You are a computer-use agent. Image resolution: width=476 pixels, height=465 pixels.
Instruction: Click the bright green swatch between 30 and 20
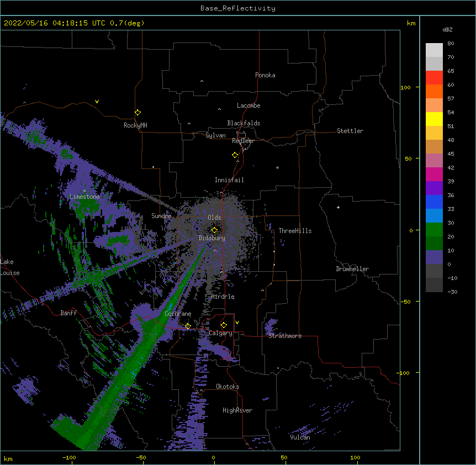point(434,230)
